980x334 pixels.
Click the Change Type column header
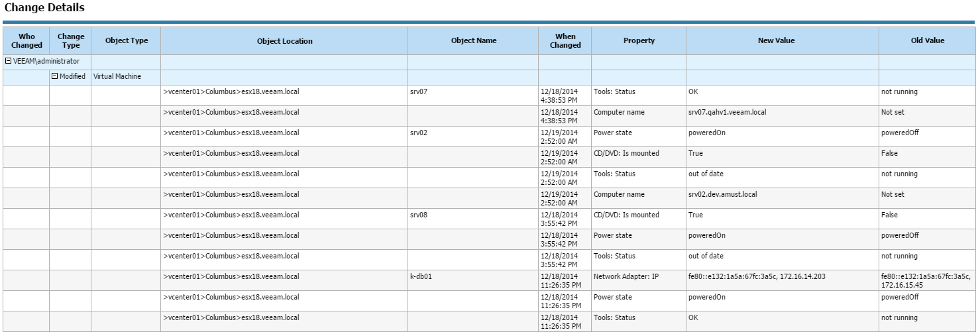pos(71,41)
